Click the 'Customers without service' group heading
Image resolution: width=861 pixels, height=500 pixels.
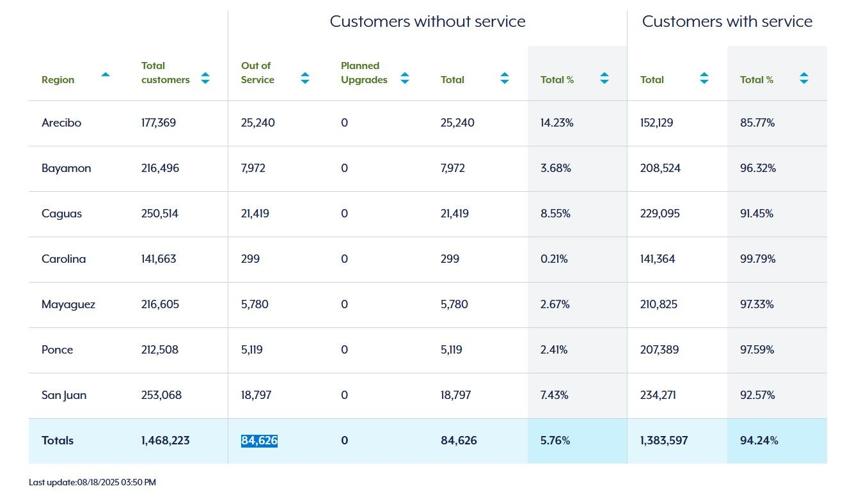427,21
